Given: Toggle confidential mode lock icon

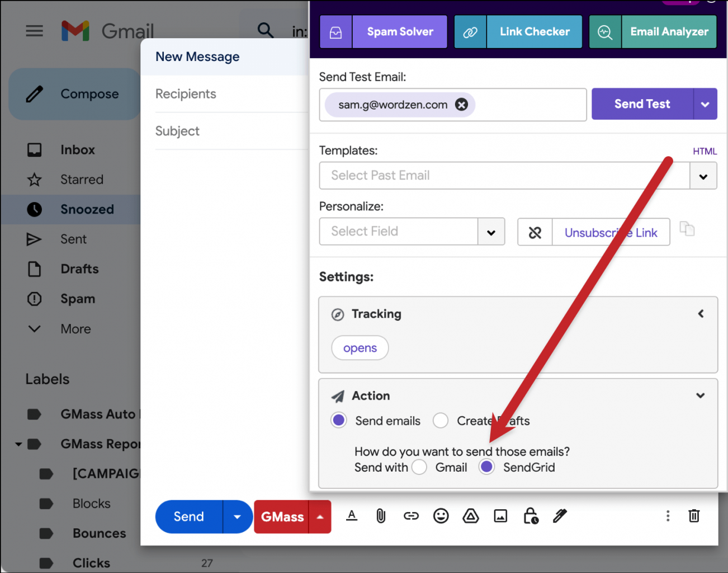Looking at the screenshot, I should tap(531, 516).
